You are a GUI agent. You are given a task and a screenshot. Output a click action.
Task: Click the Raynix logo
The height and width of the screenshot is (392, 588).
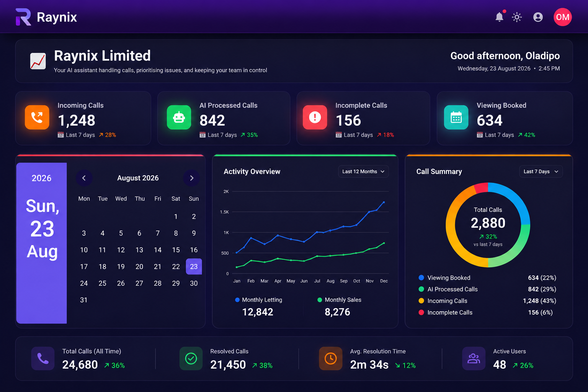46,17
